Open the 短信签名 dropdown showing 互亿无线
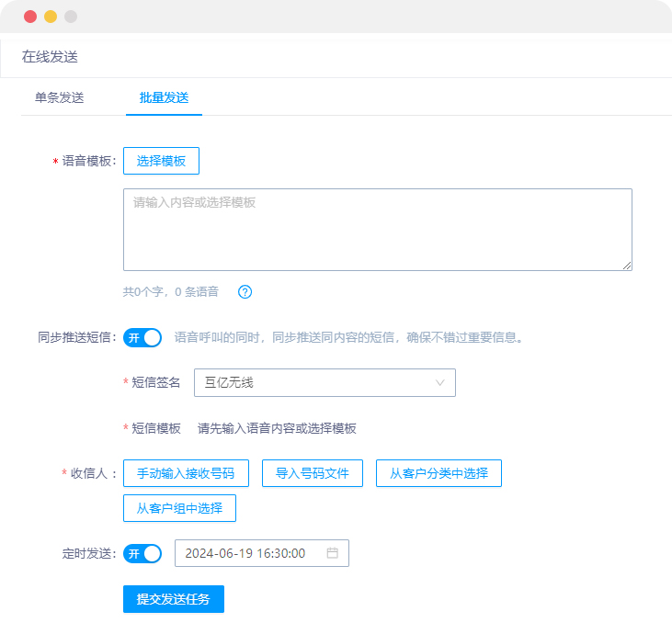This screenshot has height=634, width=672. click(325, 382)
